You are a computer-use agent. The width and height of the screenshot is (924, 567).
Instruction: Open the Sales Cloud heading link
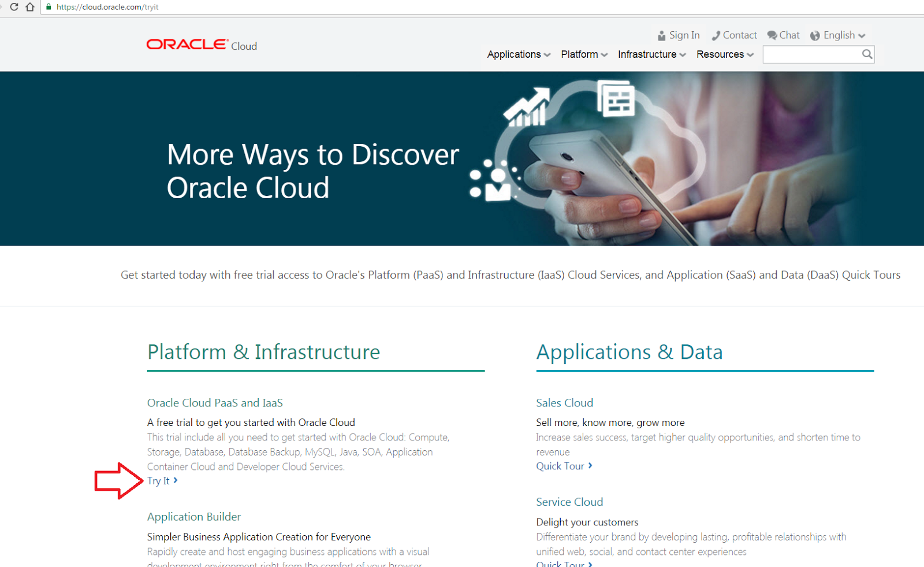coord(564,403)
